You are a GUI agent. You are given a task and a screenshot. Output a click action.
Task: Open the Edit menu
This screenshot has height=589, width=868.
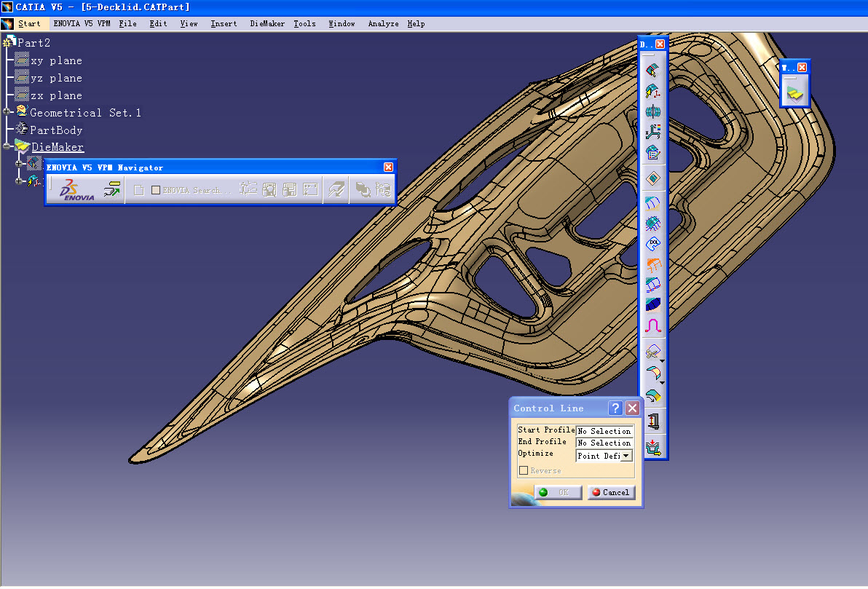pyautogui.click(x=158, y=24)
